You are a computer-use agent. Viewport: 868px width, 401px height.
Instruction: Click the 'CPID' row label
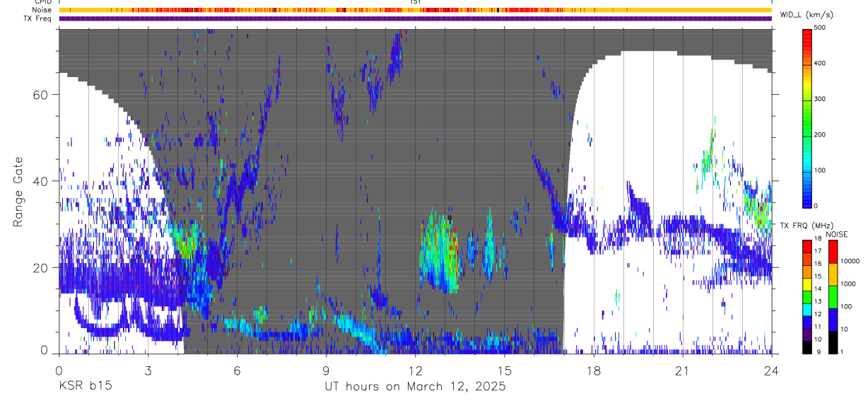click(x=43, y=2)
